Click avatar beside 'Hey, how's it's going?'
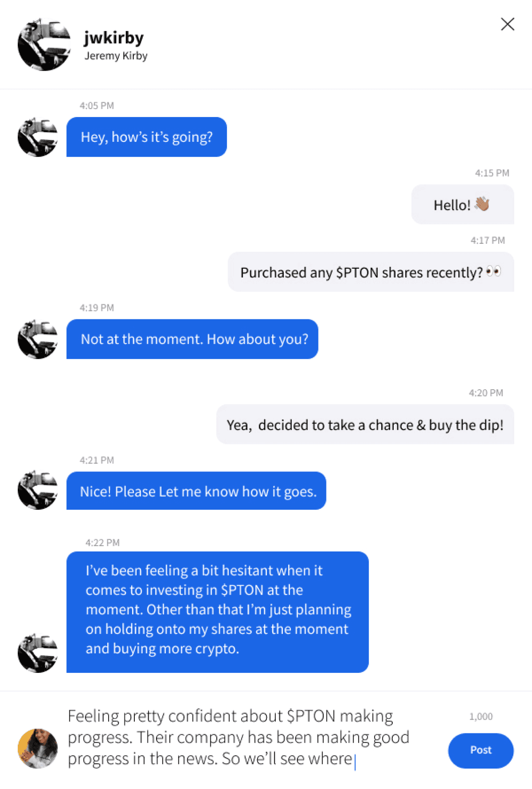The image size is (532, 789). pyautogui.click(x=38, y=137)
